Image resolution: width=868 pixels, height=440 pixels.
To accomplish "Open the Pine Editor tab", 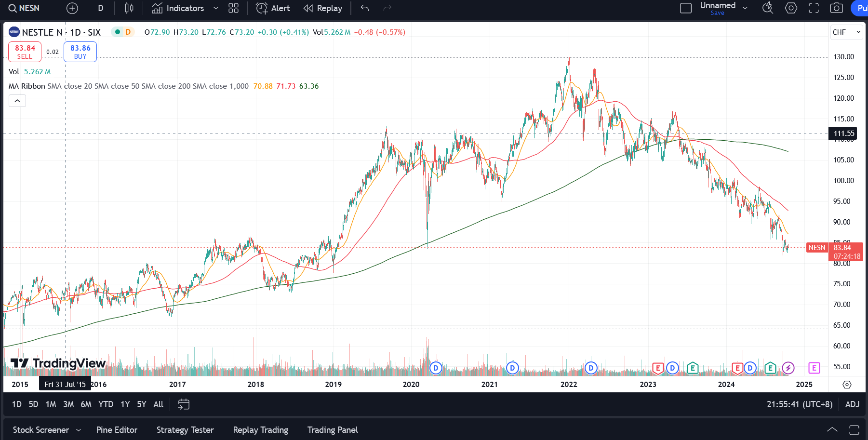I will click(x=117, y=430).
